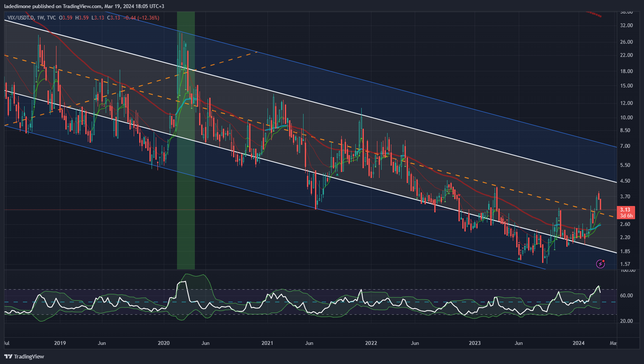
Task: Click the 2020 label on the time axis
Action: [x=163, y=343]
